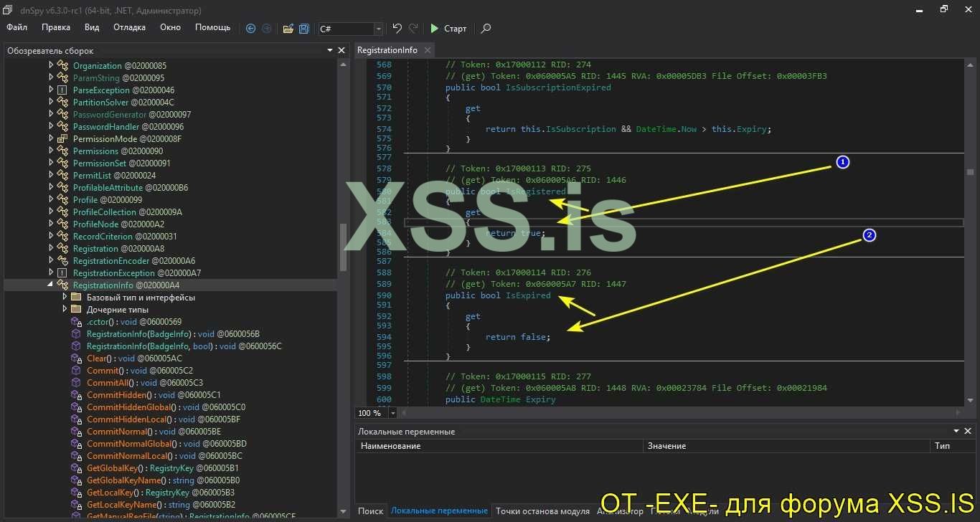This screenshot has width=980, height=522.
Task: Click the Navigate Backward arrow icon
Action: pos(250,29)
